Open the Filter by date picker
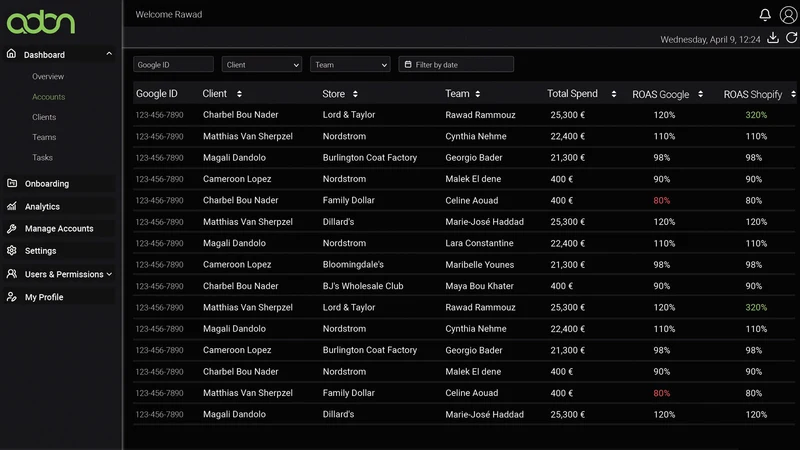 click(x=456, y=65)
